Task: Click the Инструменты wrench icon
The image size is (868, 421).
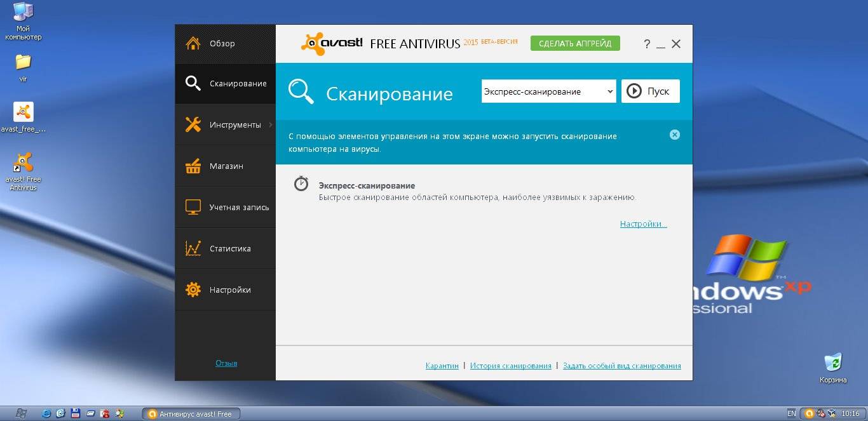Action: 193,124
